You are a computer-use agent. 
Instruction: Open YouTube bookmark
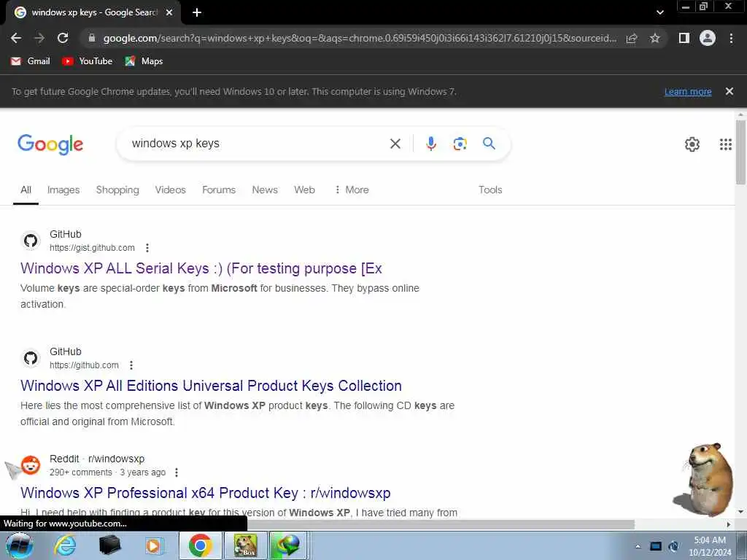88,61
